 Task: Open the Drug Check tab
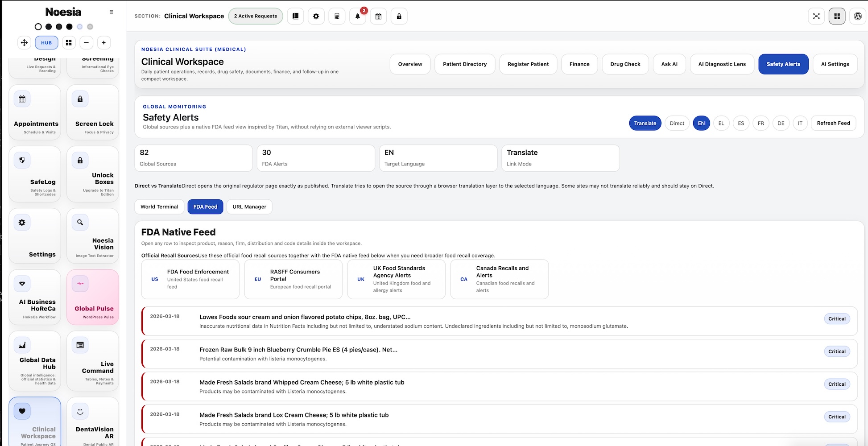625,64
